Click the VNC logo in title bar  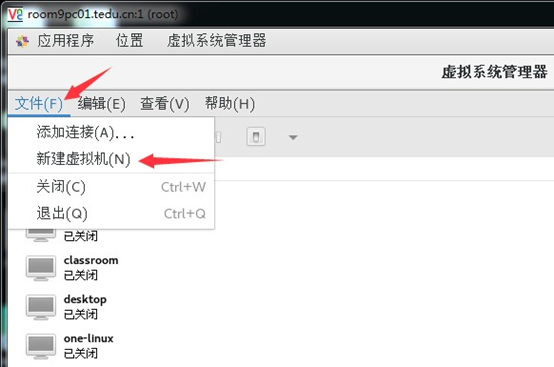[15, 14]
